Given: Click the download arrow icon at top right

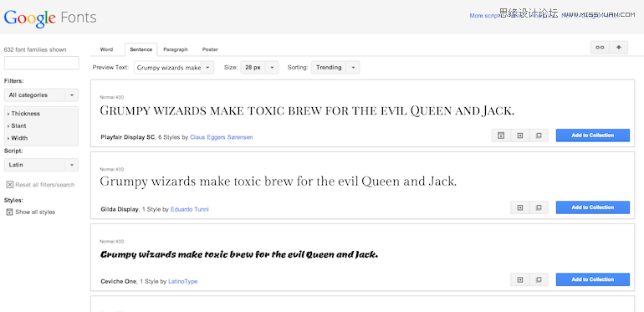Looking at the screenshot, I should point(619,48).
